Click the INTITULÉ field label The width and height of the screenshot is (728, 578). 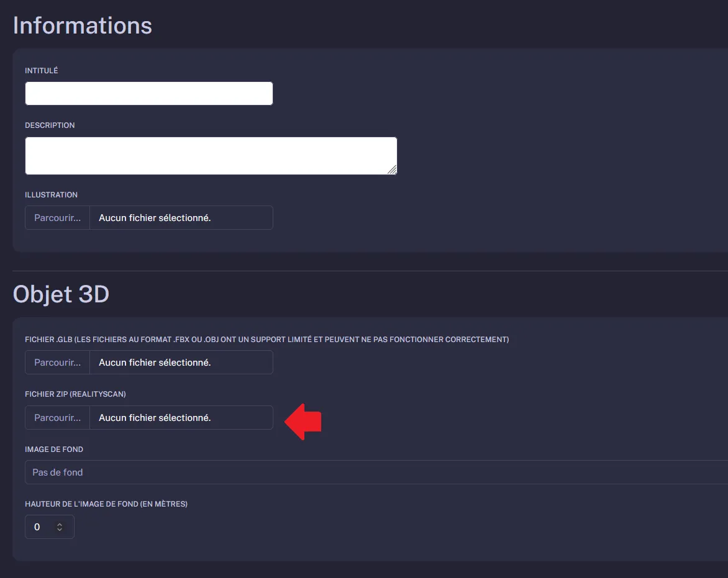pos(41,70)
